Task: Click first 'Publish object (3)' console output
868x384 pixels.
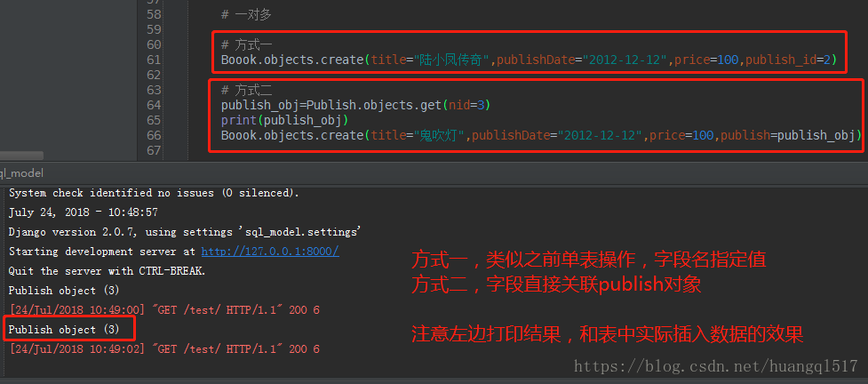Action: (x=64, y=291)
